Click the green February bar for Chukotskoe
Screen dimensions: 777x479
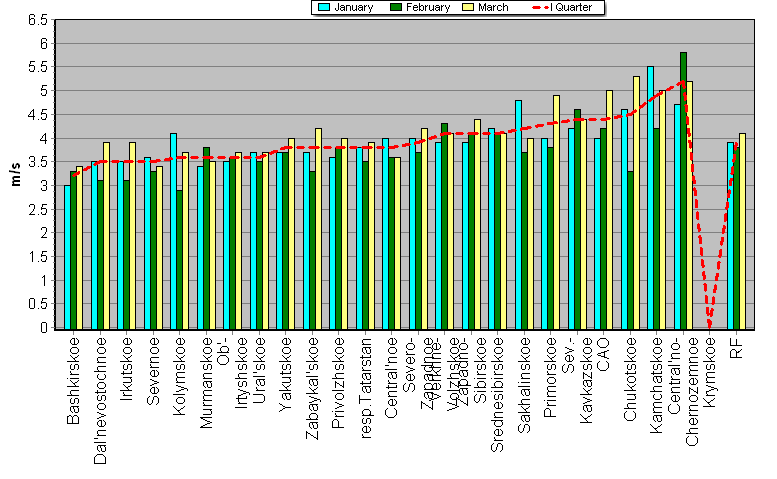[630, 250]
